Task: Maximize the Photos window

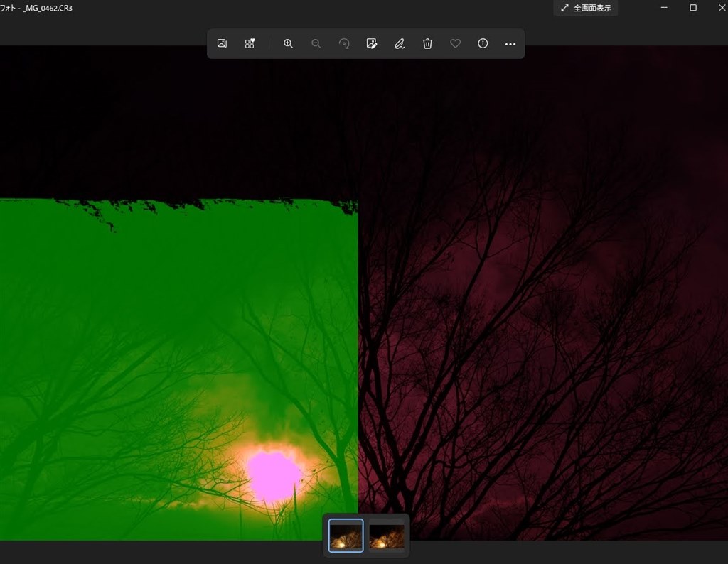Action: pos(693,8)
